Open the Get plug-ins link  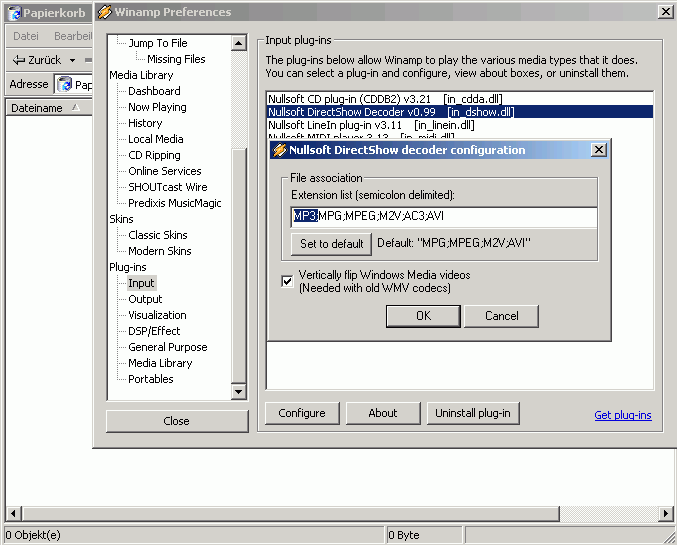click(x=623, y=415)
